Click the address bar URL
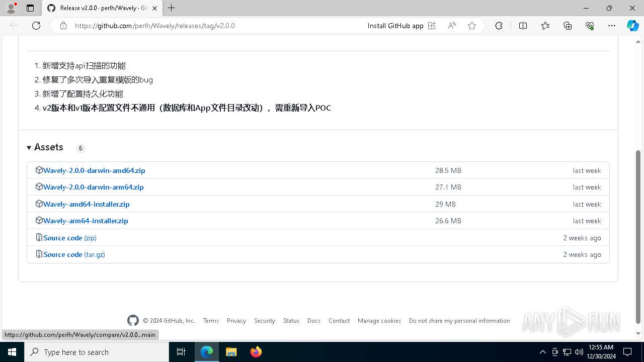 [155, 26]
